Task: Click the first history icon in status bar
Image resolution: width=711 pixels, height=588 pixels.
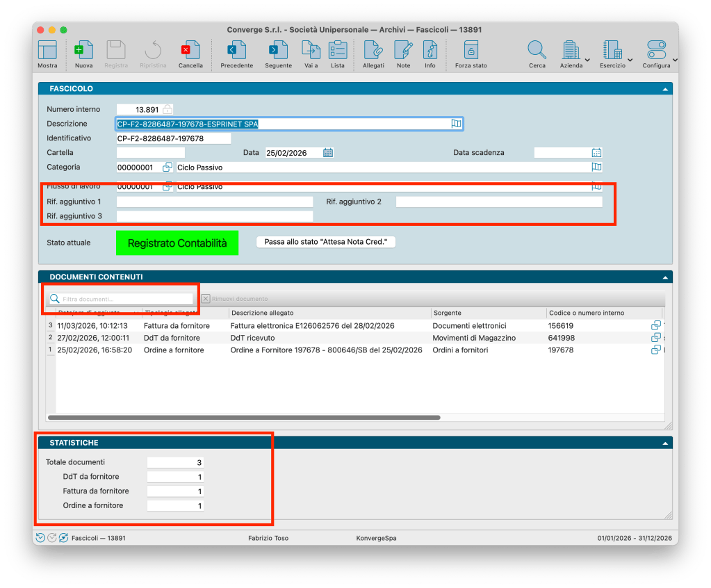Action: 40,538
